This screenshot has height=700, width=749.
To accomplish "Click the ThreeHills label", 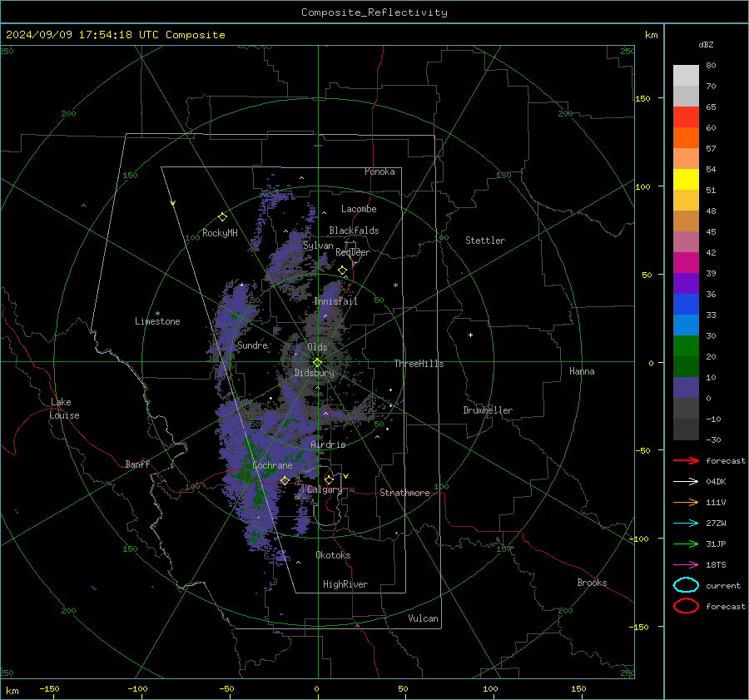I will point(419,364).
